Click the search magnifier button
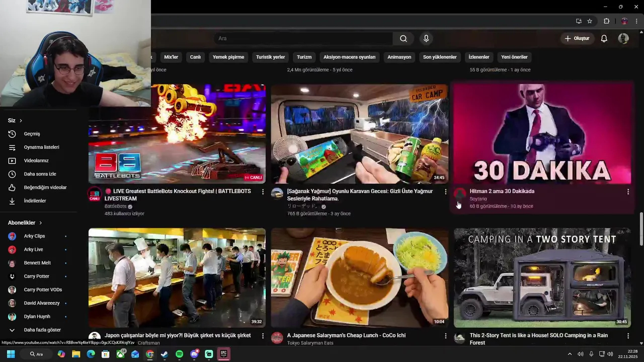Image resolution: width=644 pixels, height=362 pixels. coord(404,39)
